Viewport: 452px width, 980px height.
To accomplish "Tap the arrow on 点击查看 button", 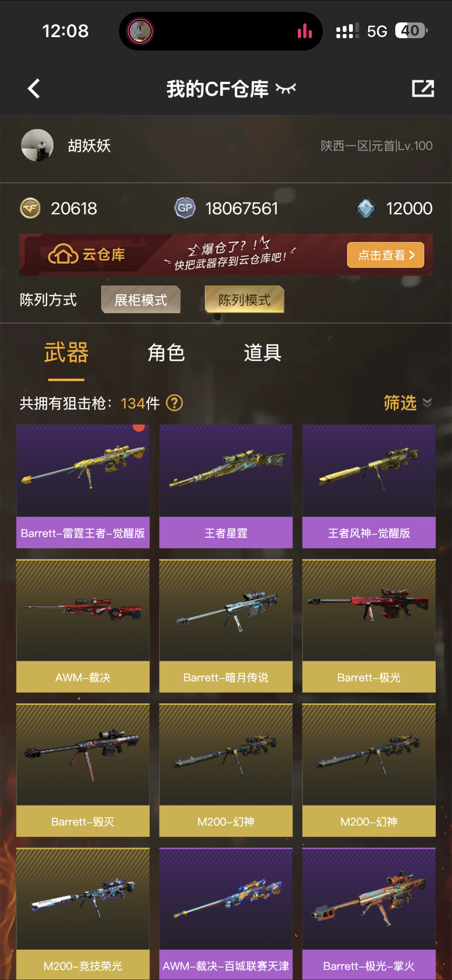I will click(x=412, y=255).
